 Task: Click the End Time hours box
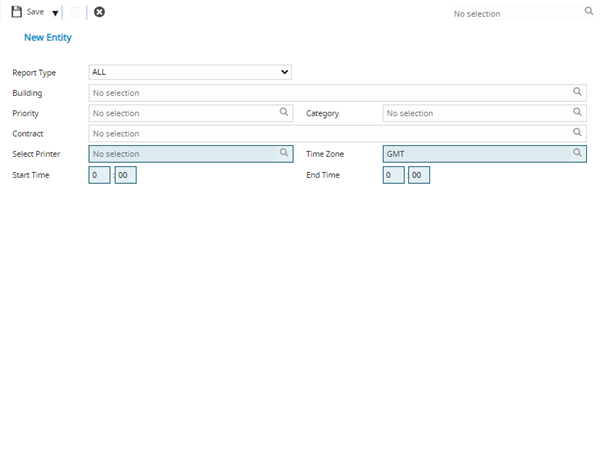coord(393,175)
